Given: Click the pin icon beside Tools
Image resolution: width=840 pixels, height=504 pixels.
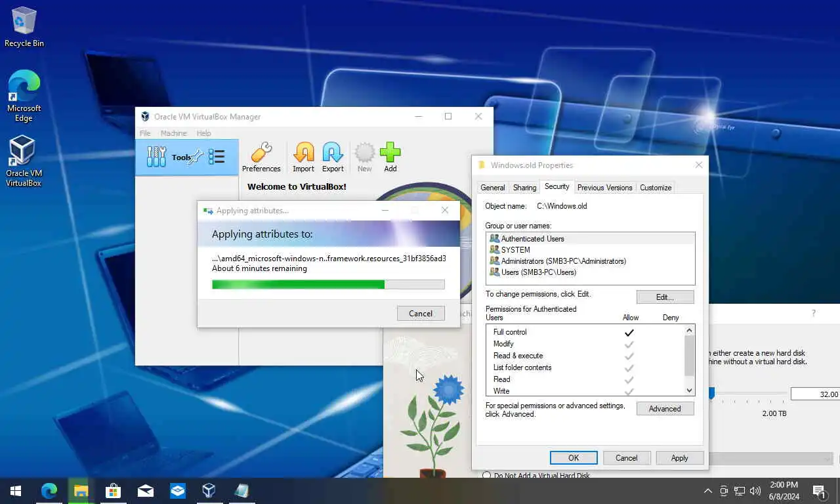Looking at the screenshot, I should click(x=196, y=157).
